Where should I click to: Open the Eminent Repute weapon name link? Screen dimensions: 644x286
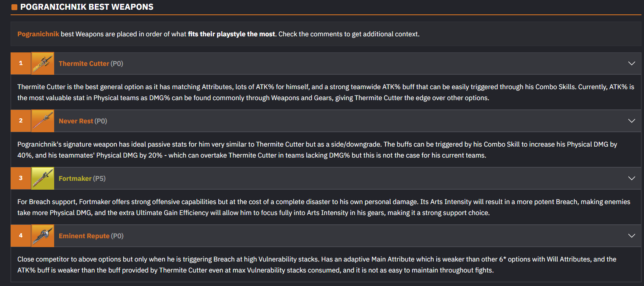click(x=84, y=236)
